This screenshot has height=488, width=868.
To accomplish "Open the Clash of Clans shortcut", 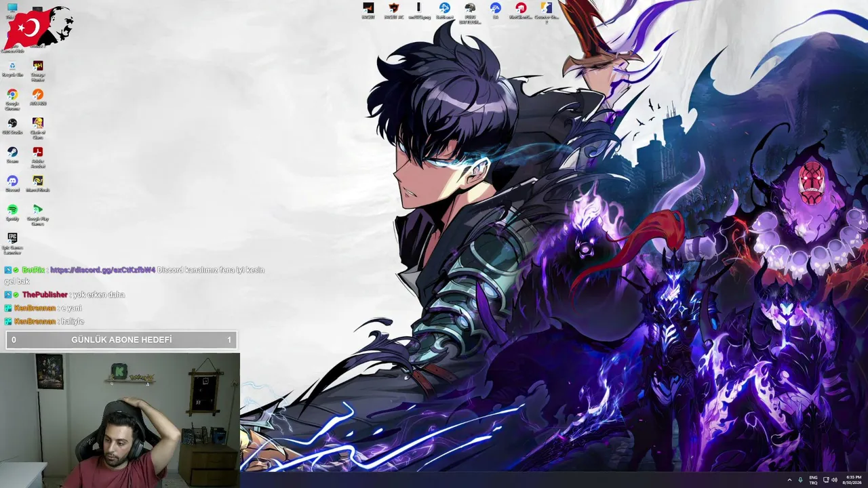I will point(38,129).
